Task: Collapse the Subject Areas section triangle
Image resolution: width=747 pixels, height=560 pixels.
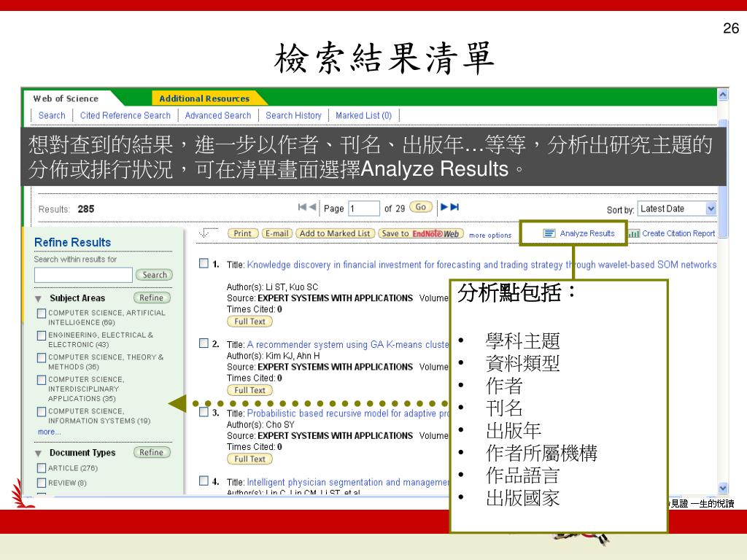Action: pyautogui.click(x=38, y=299)
